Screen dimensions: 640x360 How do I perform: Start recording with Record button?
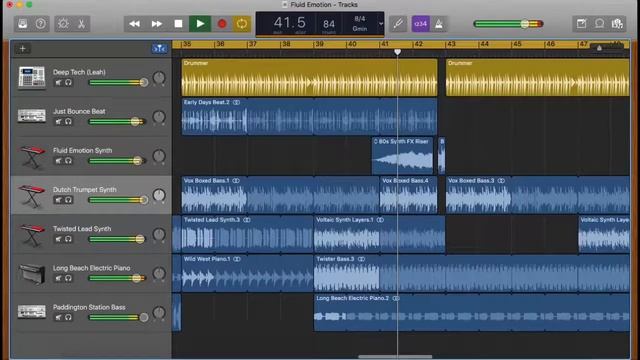coord(222,24)
